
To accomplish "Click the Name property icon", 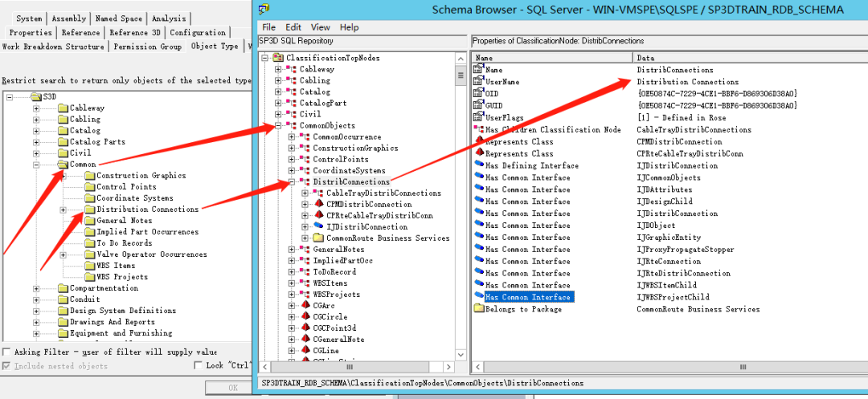I will coord(479,69).
